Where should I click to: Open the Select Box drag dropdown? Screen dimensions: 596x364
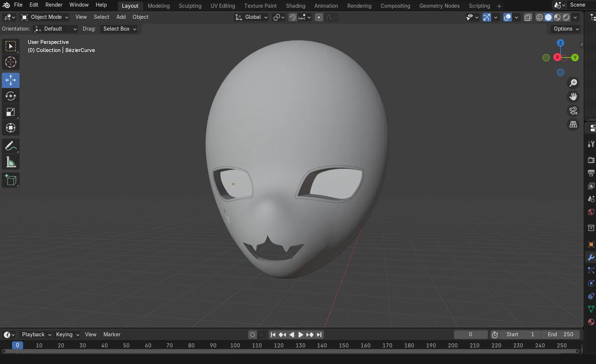pos(119,29)
